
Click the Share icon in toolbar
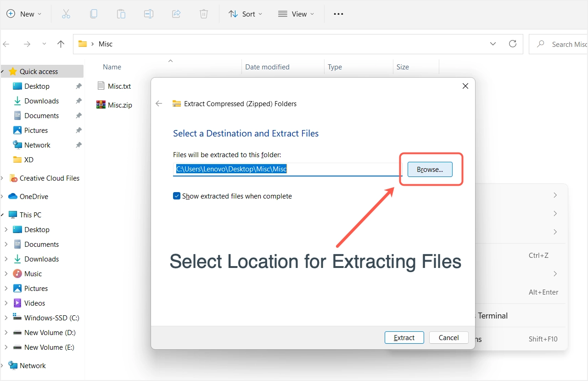pyautogui.click(x=176, y=14)
